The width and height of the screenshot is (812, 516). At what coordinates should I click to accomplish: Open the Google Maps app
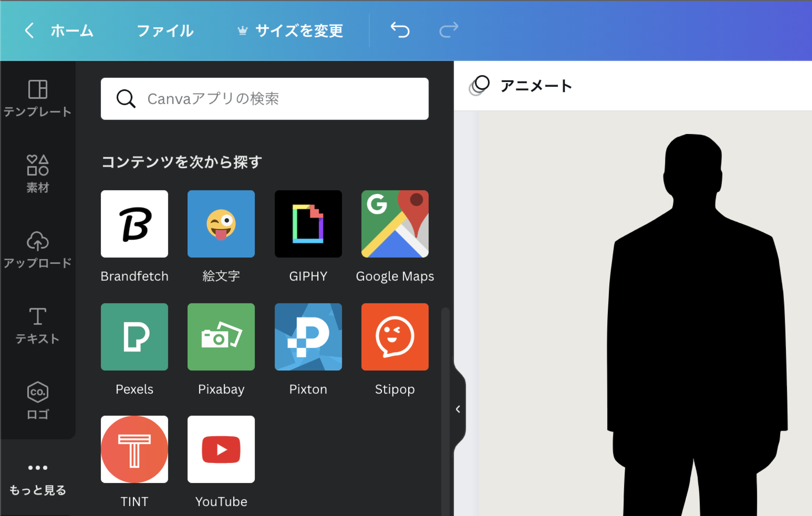(x=395, y=224)
